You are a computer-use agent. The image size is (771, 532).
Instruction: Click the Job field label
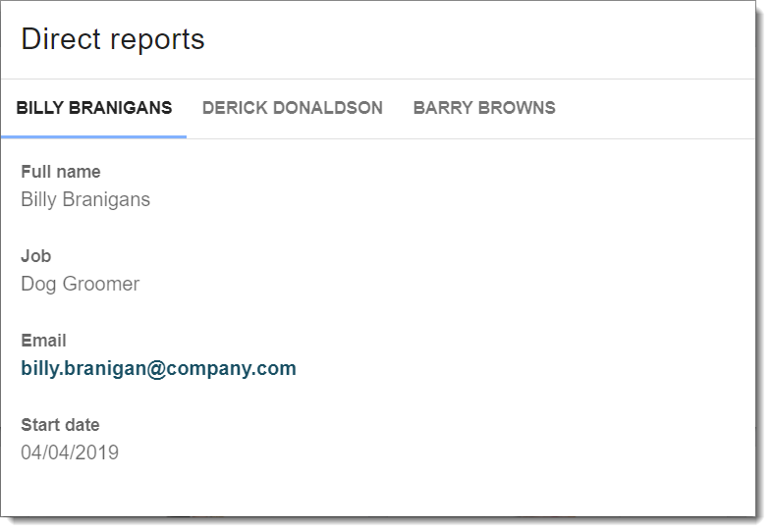point(36,256)
